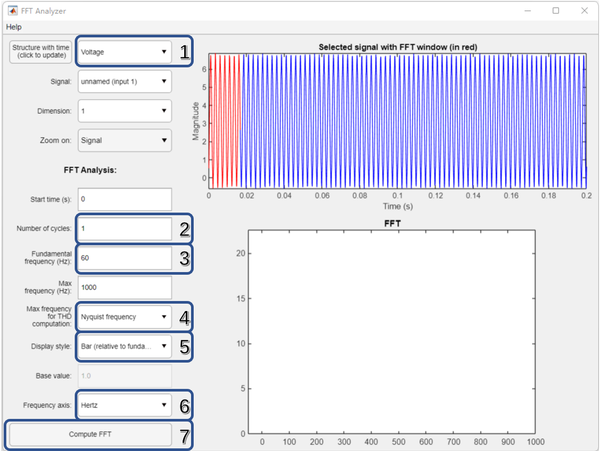This screenshot has height=451, width=600.
Task: Expand the Display style dropdown
Action: [124, 346]
